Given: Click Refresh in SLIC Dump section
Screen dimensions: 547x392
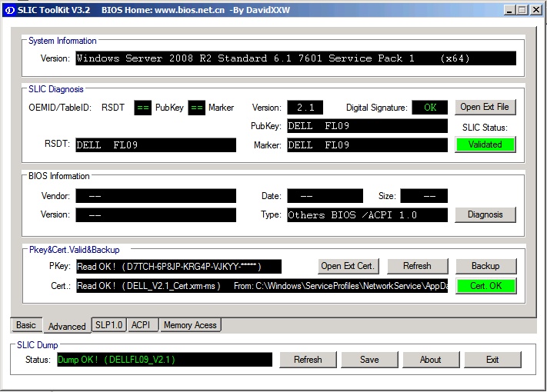Looking at the screenshot, I should (308, 360).
